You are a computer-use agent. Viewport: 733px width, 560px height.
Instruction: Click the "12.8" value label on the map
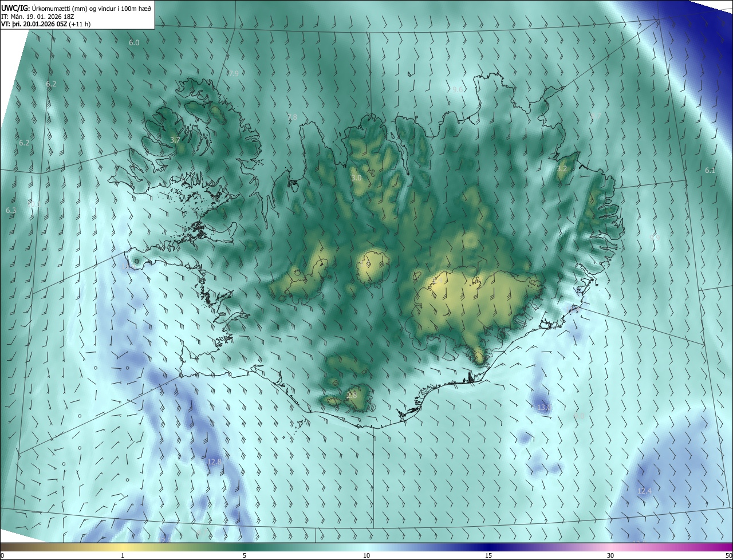[214, 462]
